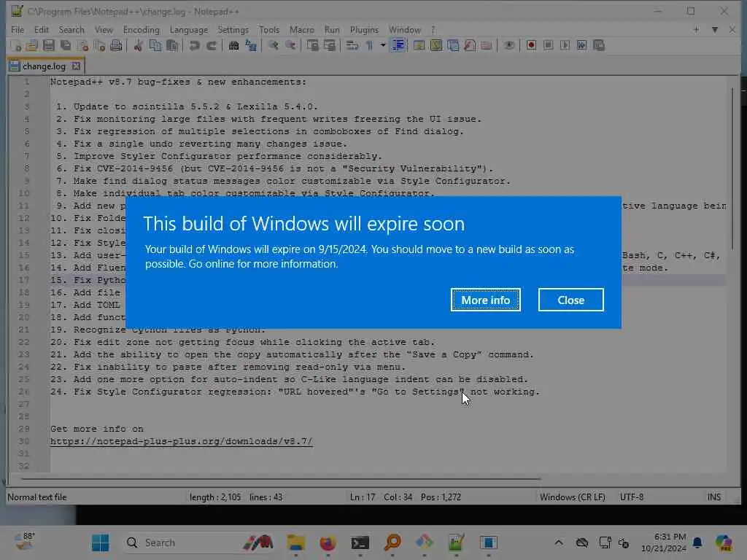Toggle Show All Characters pilcrow icon

[x=369, y=46]
